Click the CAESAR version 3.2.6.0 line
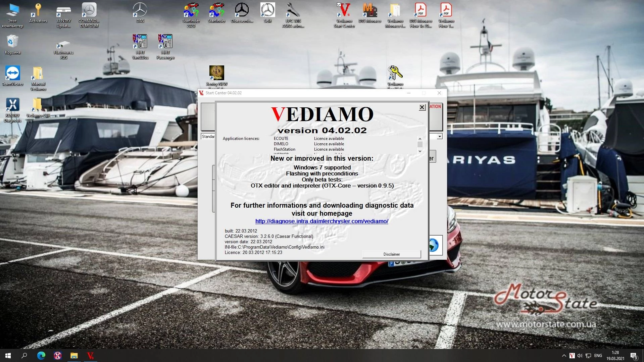The height and width of the screenshot is (362, 644). point(269,237)
